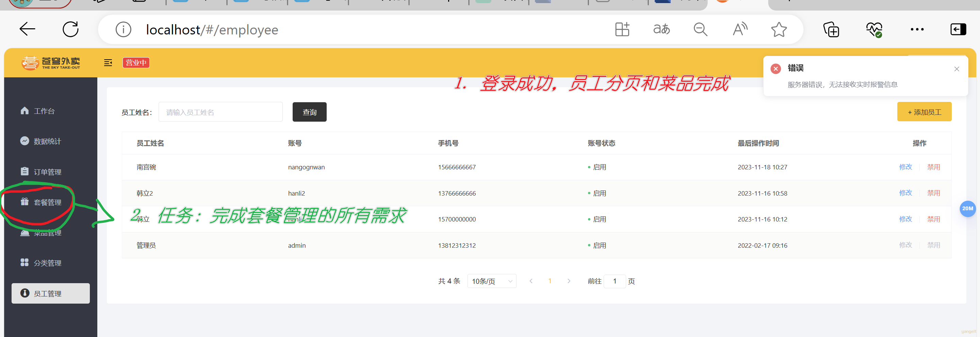Toggle the browser sidebar icon
Viewport: 980px width, 337px height.
pyautogui.click(x=958, y=29)
